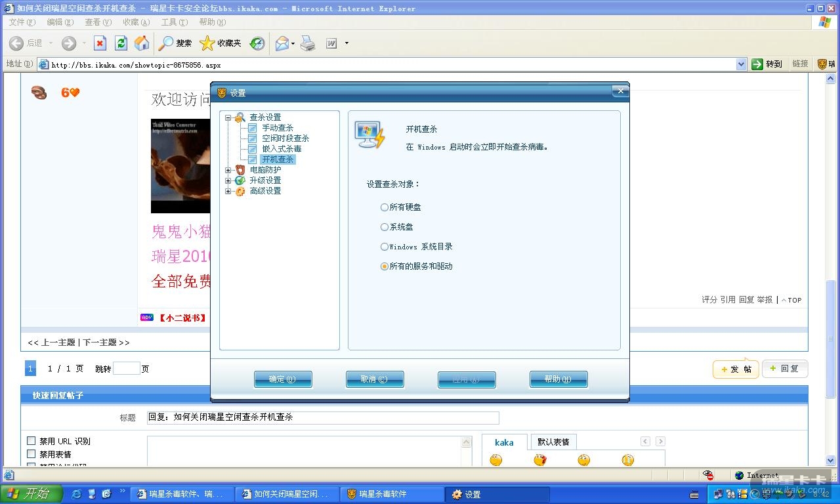The width and height of the screenshot is (840, 504).
Task: Open the Back button history dropdown
Action: click(x=51, y=43)
